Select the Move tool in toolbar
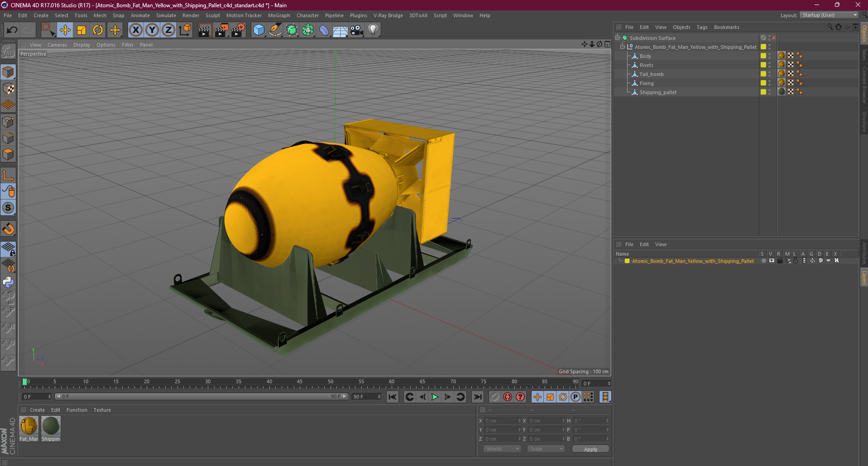This screenshot has height=466, width=868. click(x=65, y=30)
